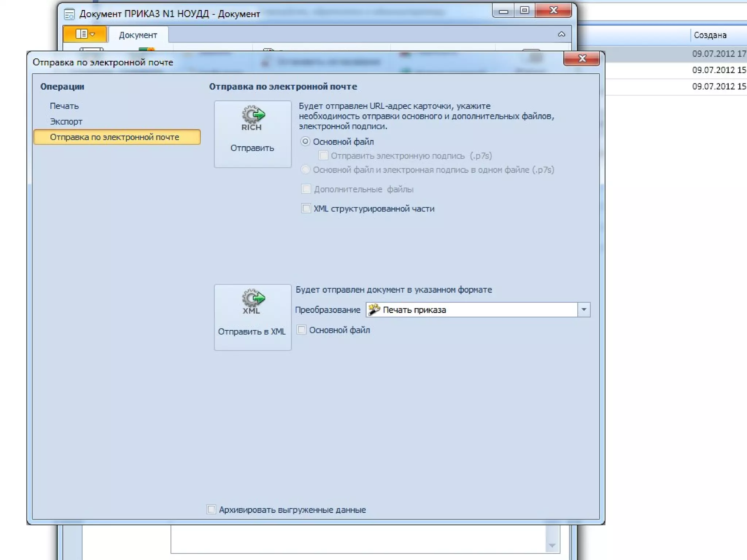The image size is (747, 560).
Task: Collapse the ribbon with the up chevron
Action: tap(561, 34)
